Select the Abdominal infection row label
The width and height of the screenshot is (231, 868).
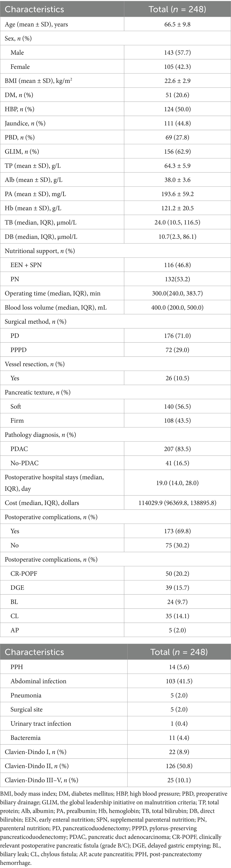click(x=38, y=681)
